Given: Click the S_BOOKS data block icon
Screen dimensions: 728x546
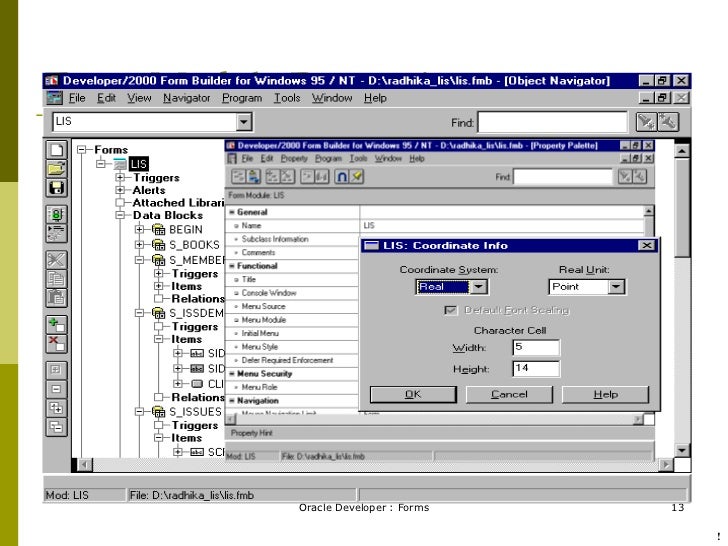Looking at the screenshot, I should (159, 245).
